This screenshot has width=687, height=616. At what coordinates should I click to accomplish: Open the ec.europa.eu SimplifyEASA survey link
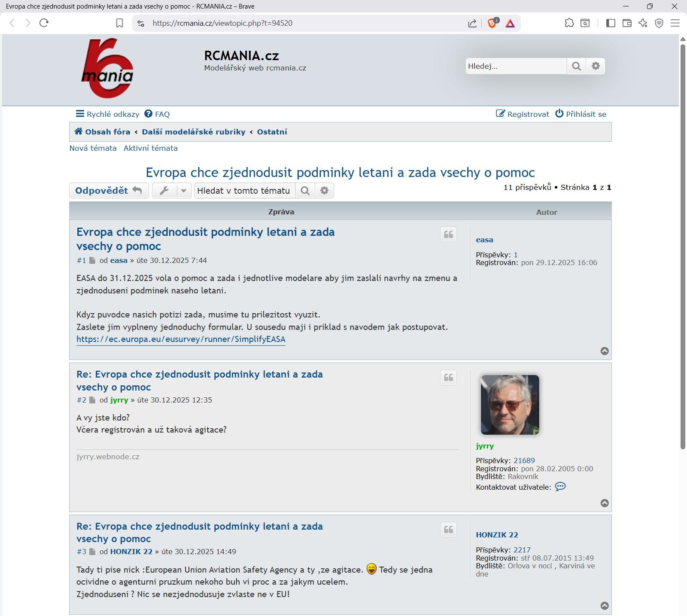[x=181, y=339]
